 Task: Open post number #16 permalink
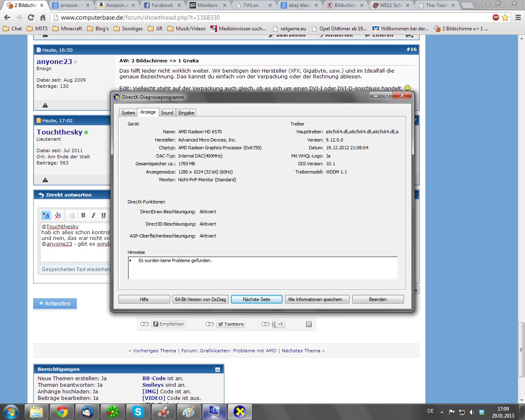pos(412,49)
